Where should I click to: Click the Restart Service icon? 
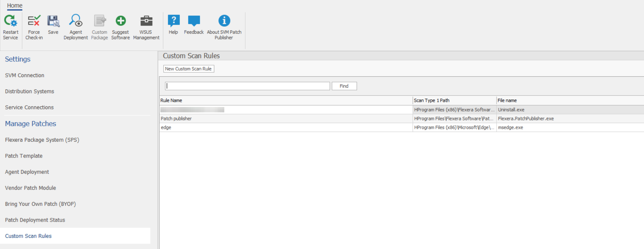coord(10,21)
